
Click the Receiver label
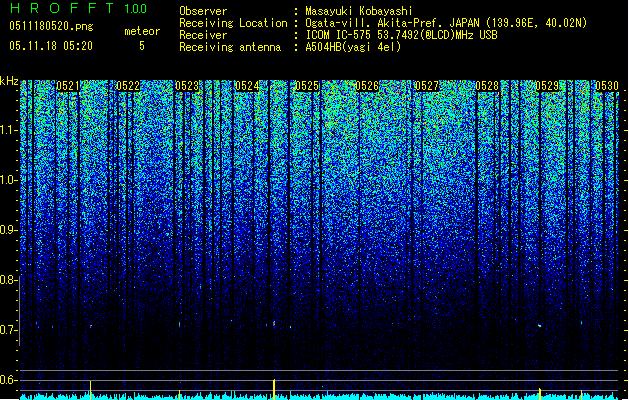coord(203,35)
